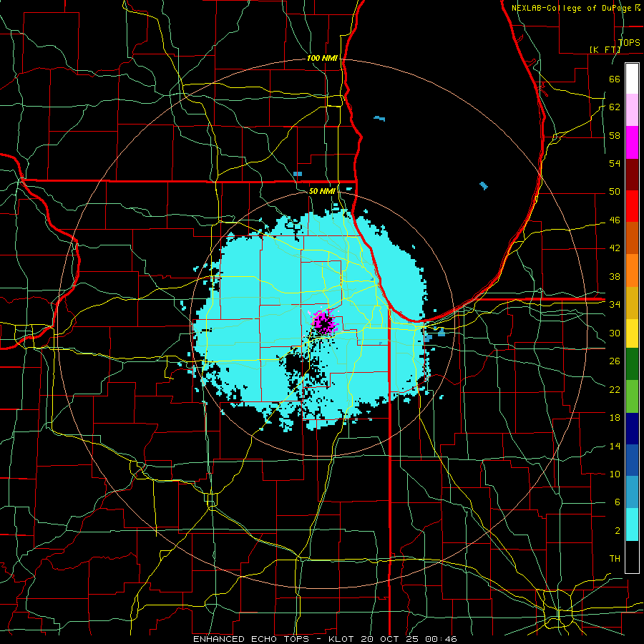Click the "26" legend value

tap(615, 361)
